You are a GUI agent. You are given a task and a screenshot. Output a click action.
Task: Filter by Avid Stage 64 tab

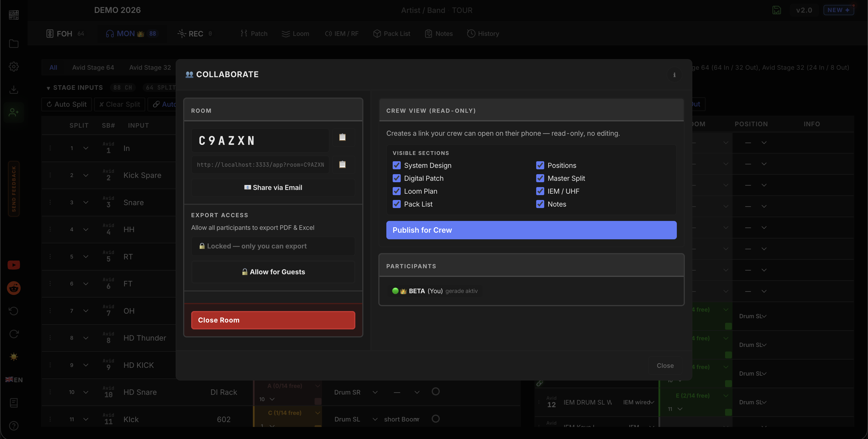click(93, 67)
